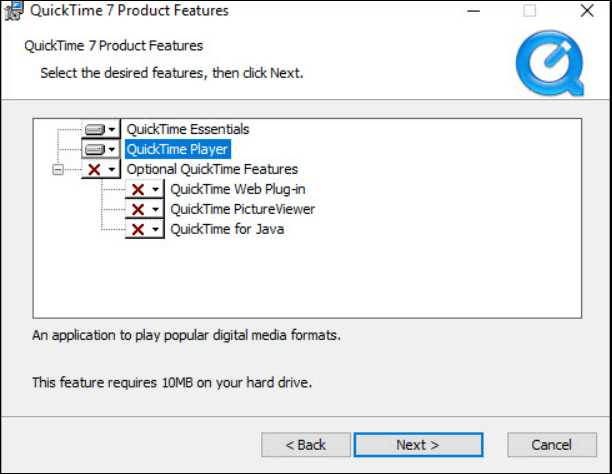
Task: Open the red X dropdown for QuickTime Web Plug-in
Action: pos(144,189)
